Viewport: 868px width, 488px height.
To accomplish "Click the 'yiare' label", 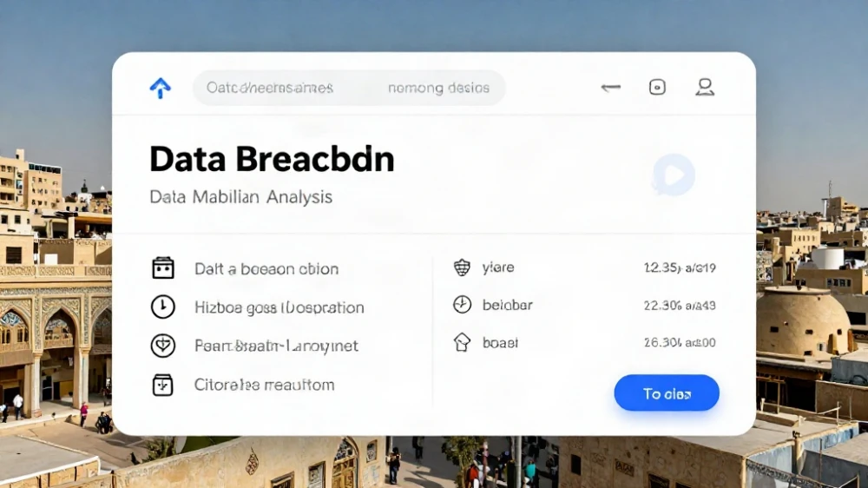I will tap(498, 267).
